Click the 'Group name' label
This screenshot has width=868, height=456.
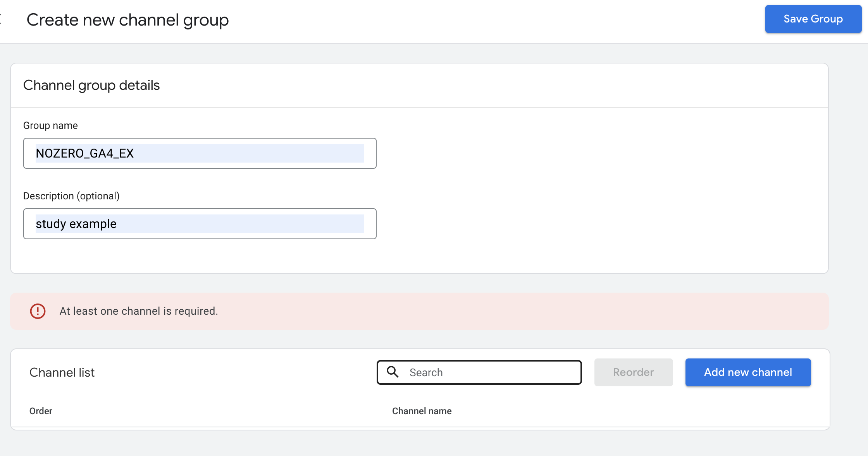click(50, 125)
